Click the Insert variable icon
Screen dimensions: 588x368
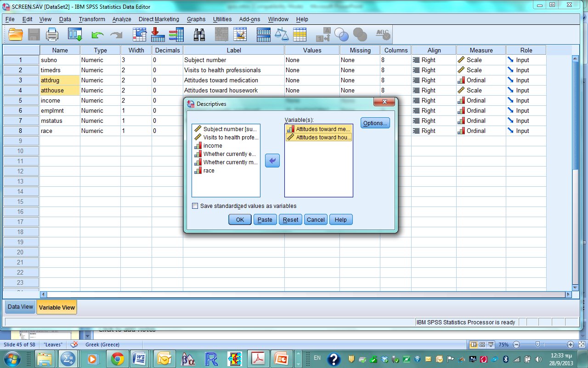(240, 34)
